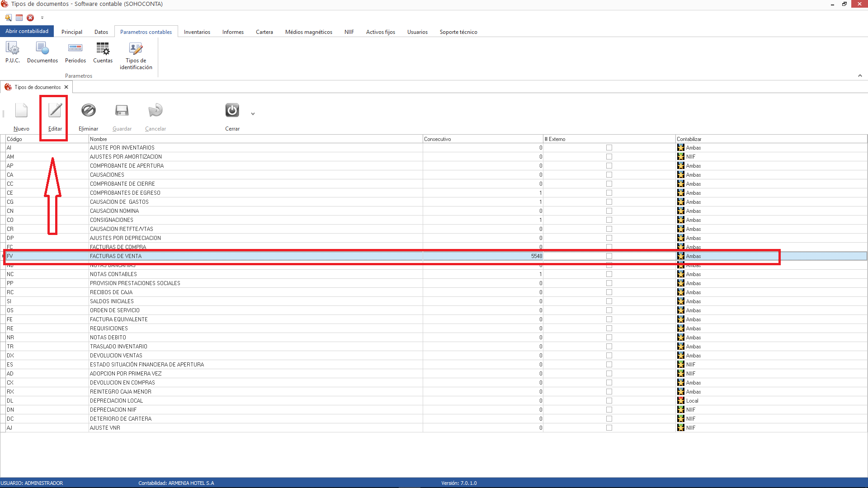868x488 pixels.
Task: Enable Externo checkbox for NOTAS CONTABLES
Action: click(609, 274)
